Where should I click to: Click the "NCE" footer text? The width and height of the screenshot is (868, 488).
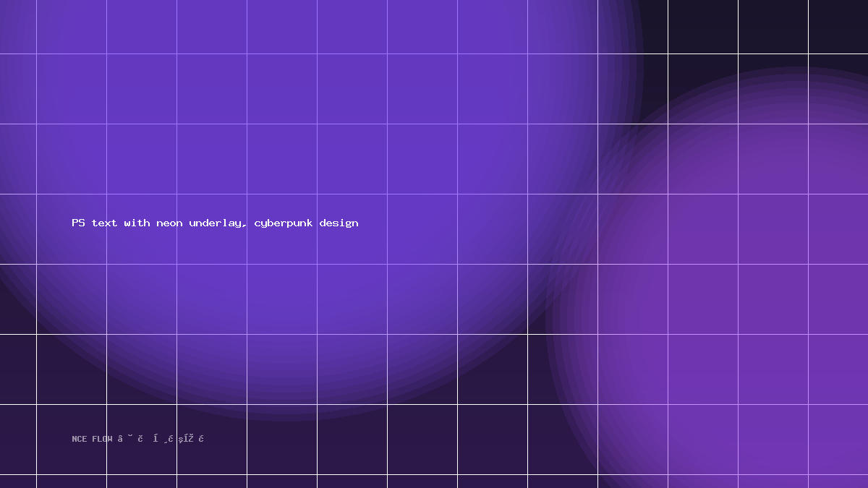tap(79, 439)
